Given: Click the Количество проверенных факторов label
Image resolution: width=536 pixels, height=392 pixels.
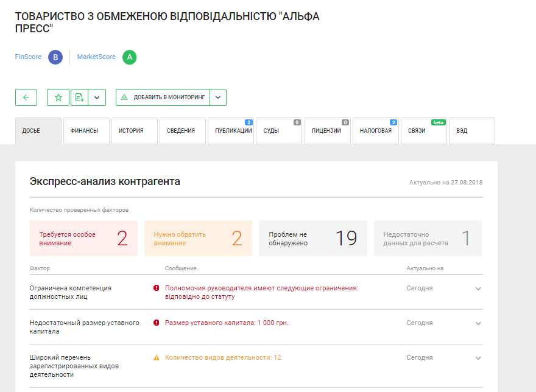Looking at the screenshot, I should point(79,210).
